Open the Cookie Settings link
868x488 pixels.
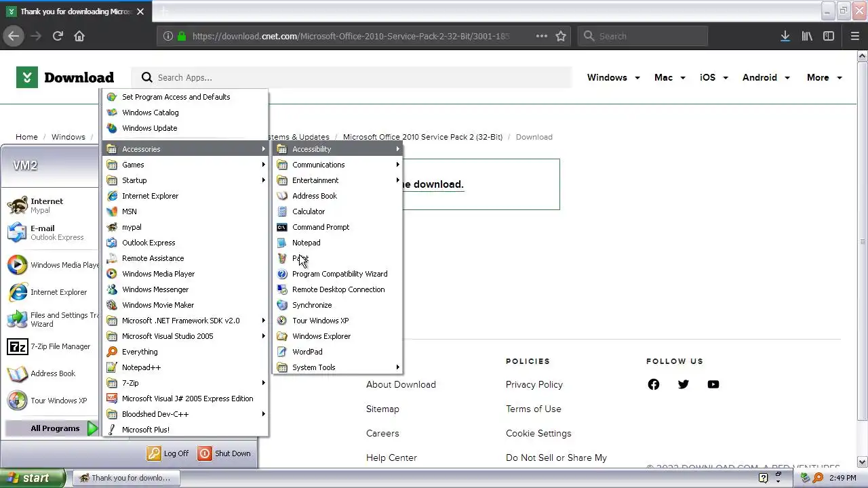tap(538, 433)
